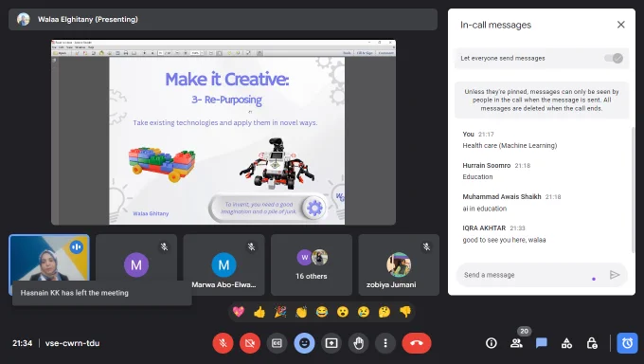
Task: Leave call with red hang-up button
Action: (417, 343)
